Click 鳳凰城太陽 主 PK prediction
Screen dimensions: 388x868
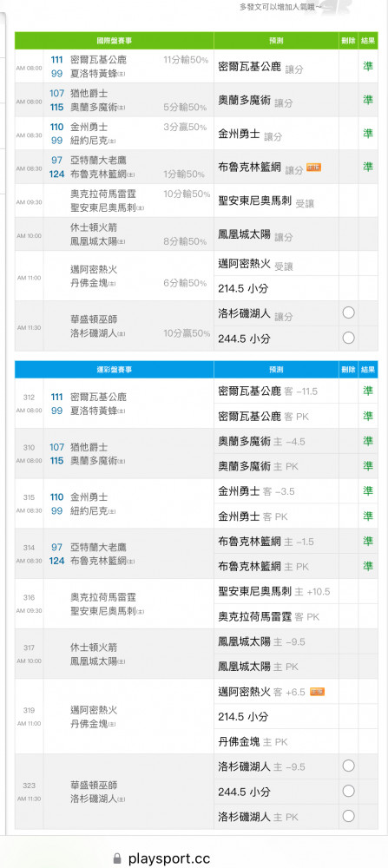258,667
